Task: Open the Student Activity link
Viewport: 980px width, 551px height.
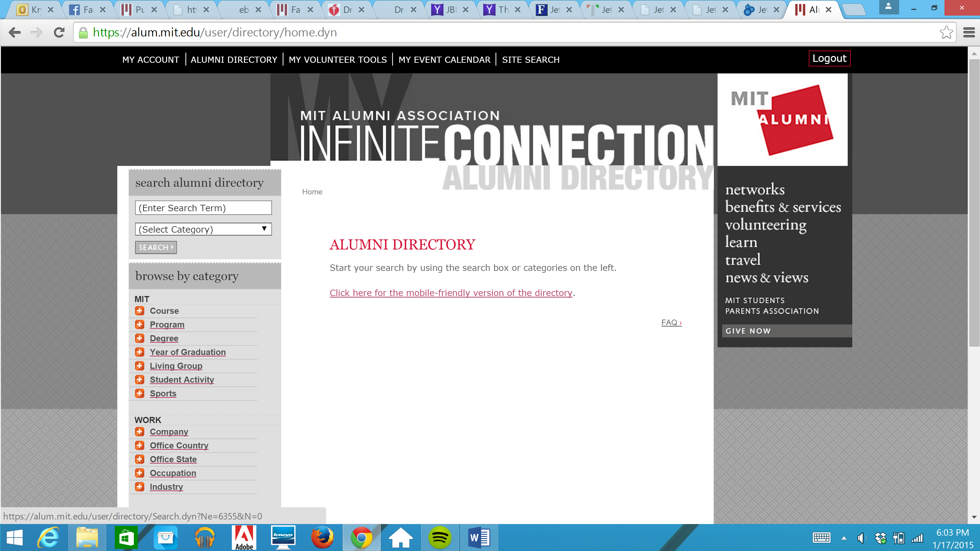Action: pyautogui.click(x=182, y=380)
